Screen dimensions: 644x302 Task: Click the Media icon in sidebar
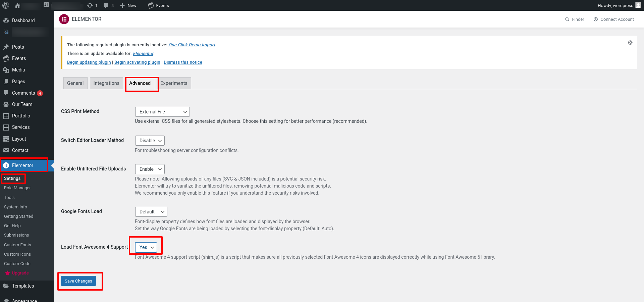coord(6,70)
